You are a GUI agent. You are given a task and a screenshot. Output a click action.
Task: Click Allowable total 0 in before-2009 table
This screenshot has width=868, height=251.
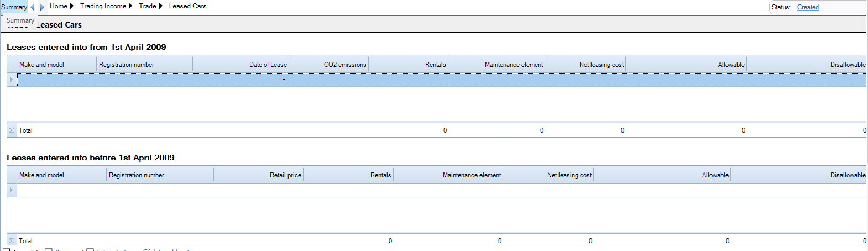[728, 241]
